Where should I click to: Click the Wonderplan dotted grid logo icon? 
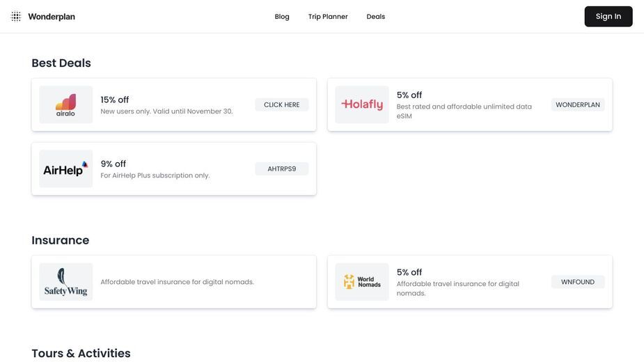coord(15,17)
